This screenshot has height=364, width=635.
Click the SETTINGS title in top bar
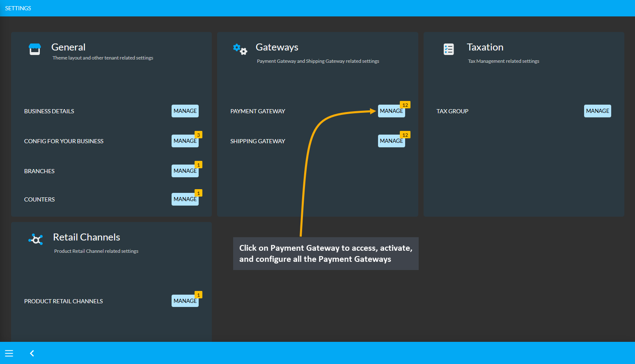coord(18,8)
